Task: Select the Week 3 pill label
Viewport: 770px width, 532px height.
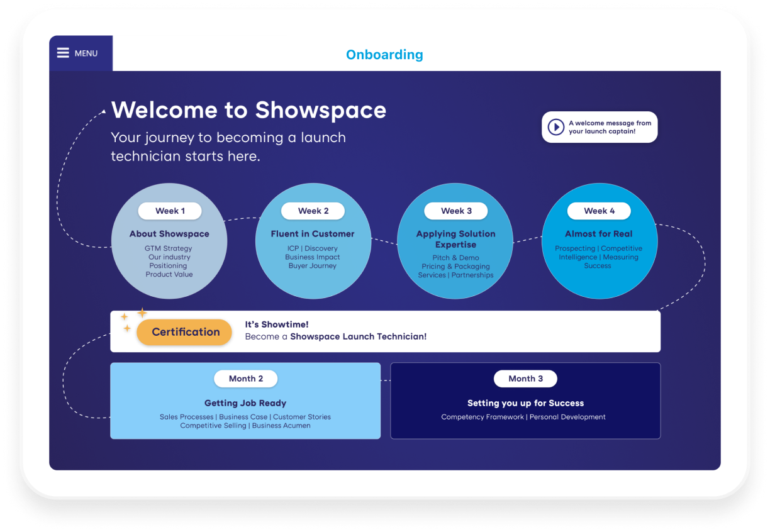Action: 455,211
